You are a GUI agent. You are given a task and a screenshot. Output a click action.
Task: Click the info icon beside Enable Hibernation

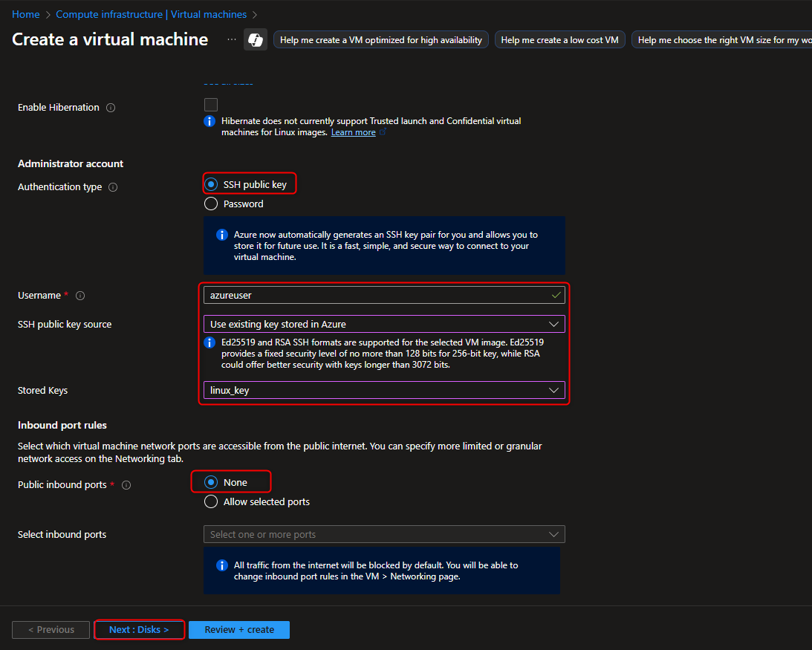click(x=110, y=107)
